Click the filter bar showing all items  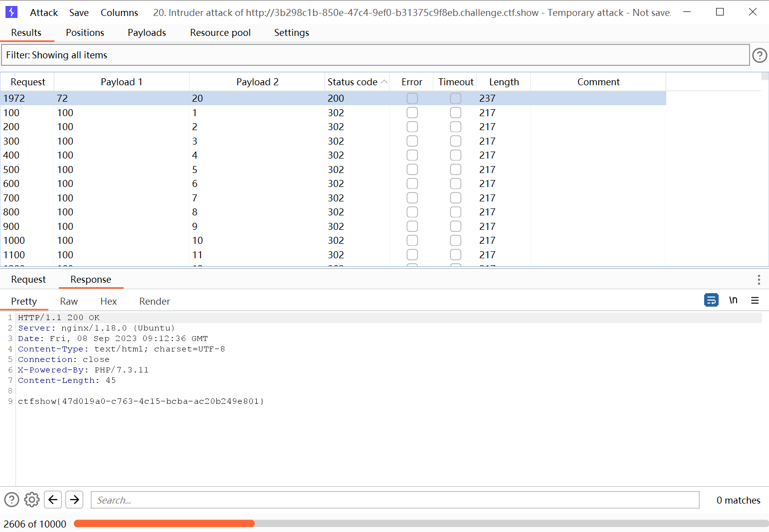click(375, 55)
